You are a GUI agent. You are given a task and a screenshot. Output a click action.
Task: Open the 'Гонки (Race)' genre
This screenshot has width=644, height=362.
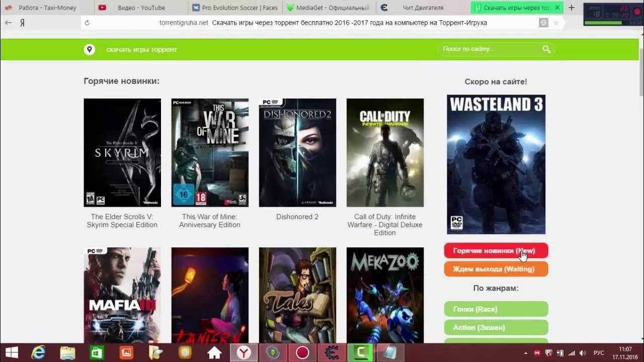496,309
